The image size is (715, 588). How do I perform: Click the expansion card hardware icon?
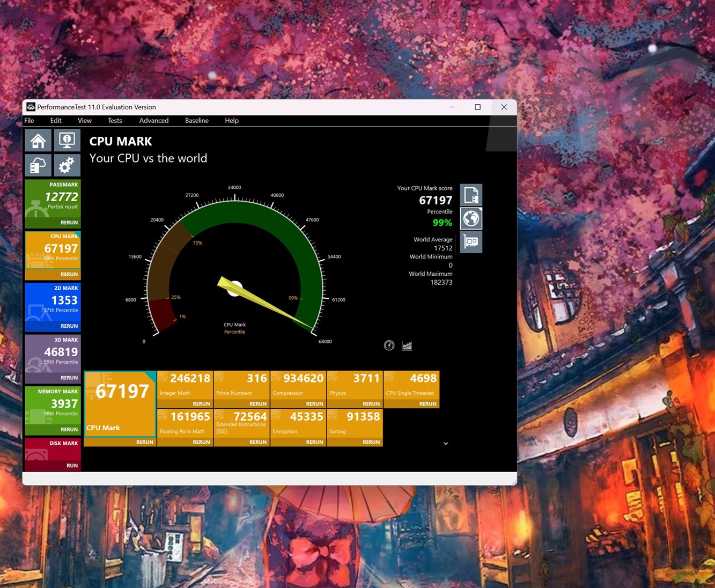pyautogui.click(x=471, y=242)
